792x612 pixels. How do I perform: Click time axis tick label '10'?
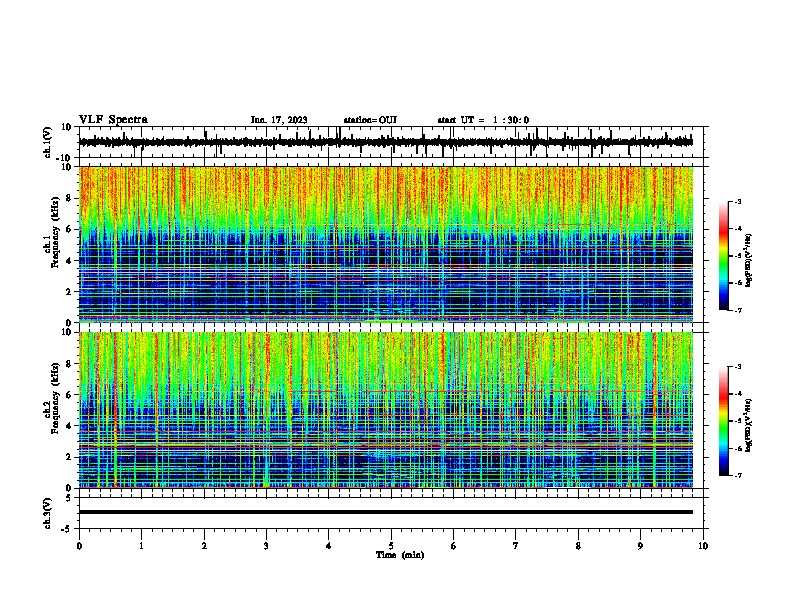pos(703,546)
